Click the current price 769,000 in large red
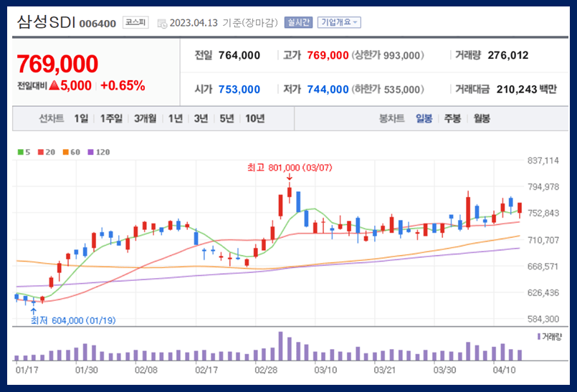Viewport: 577px width, 392px height. 57,64
